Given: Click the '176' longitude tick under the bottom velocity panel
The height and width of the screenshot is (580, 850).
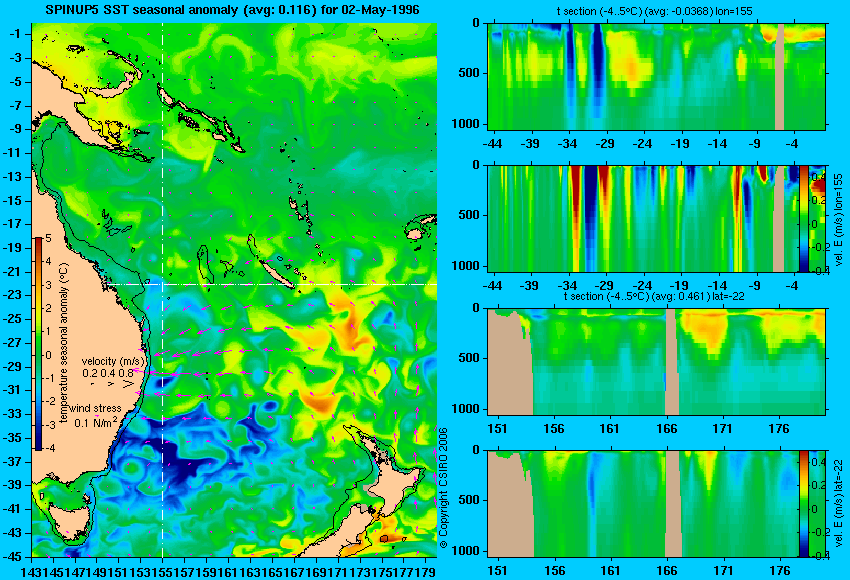Looking at the screenshot, I should [x=780, y=571].
